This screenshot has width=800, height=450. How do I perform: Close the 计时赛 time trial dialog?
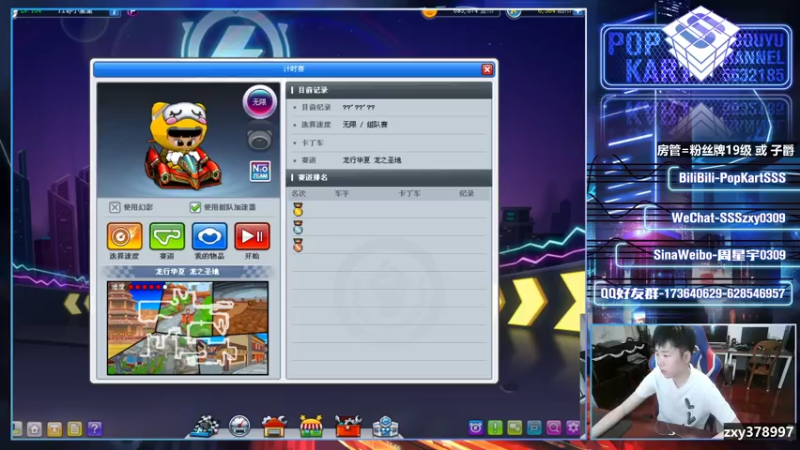pos(487,69)
